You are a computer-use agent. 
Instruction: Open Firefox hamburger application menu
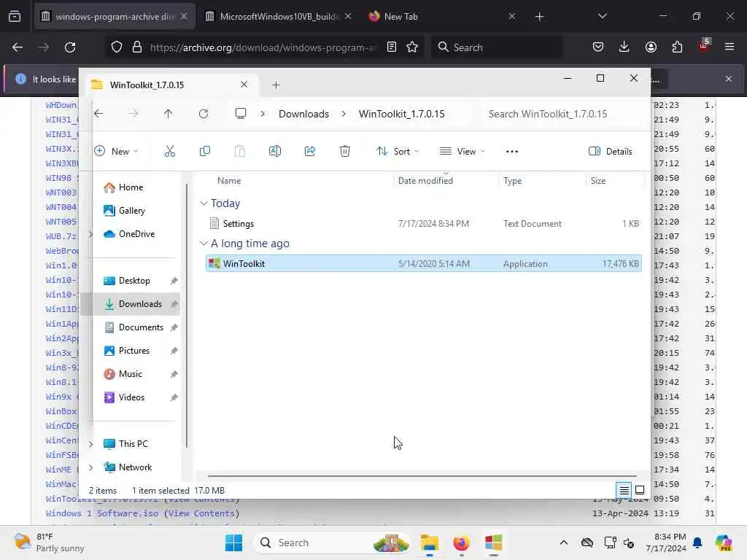[x=729, y=47]
